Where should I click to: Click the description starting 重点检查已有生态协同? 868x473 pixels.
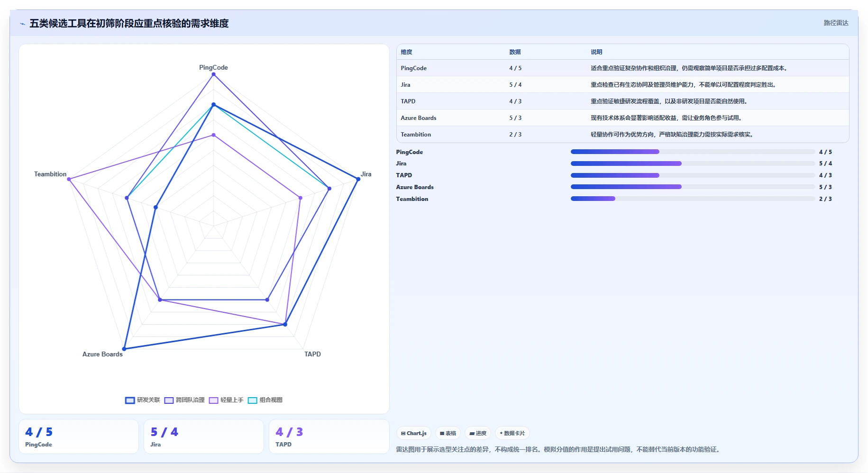tap(684, 85)
